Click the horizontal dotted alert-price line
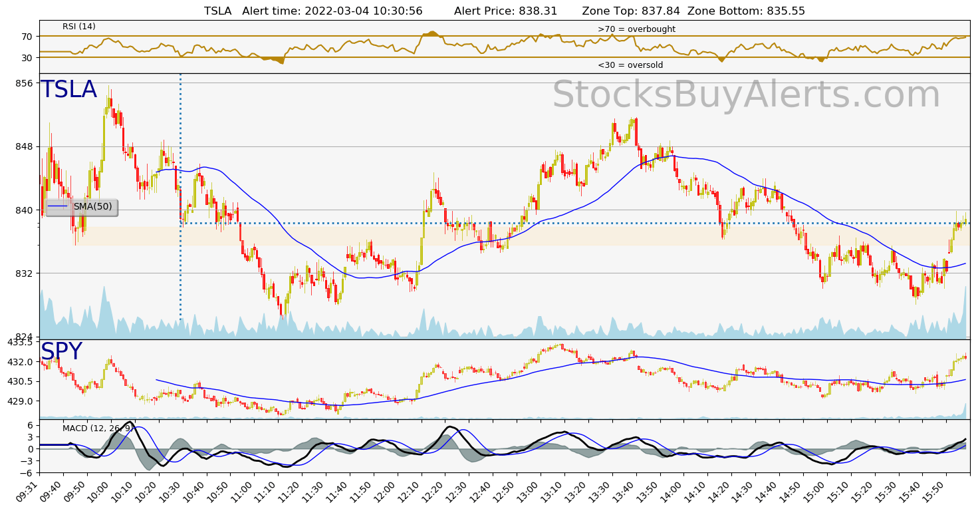Image resolution: width=980 pixels, height=511 pixels. pyautogui.click(x=576, y=223)
